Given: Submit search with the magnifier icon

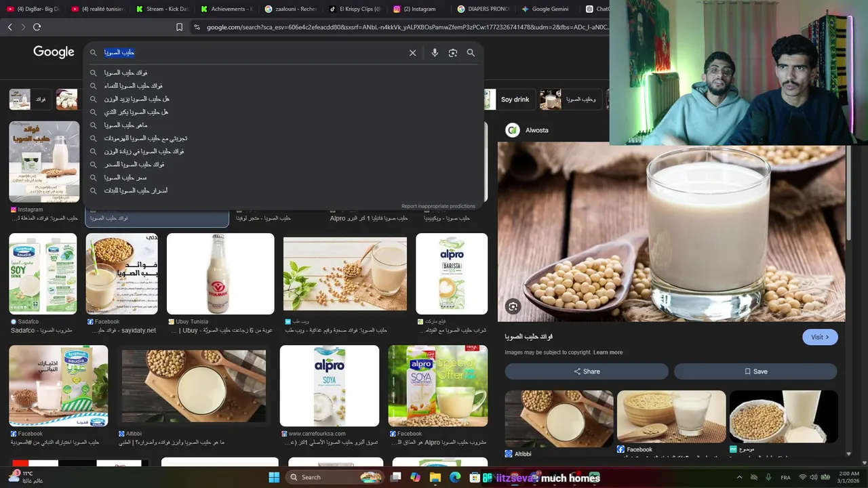Looking at the screenshot, I should [471, 53].
